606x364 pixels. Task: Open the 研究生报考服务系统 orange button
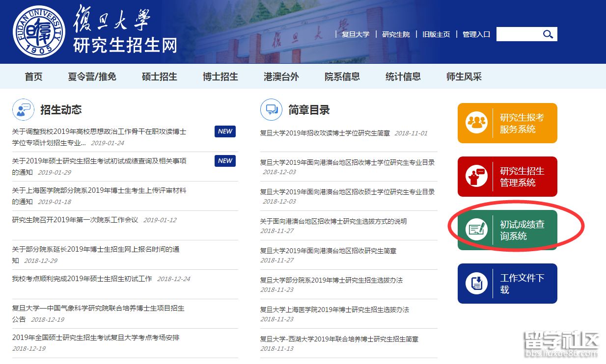[x=507, y=123]
